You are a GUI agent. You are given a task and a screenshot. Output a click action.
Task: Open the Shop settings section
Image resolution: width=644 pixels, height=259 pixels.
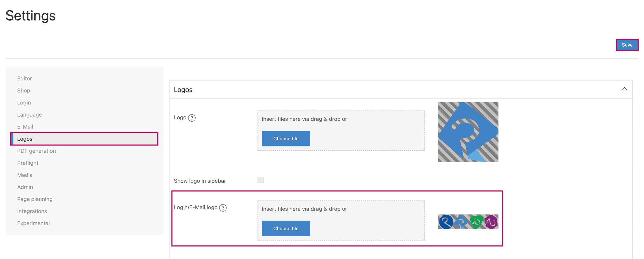24,91
